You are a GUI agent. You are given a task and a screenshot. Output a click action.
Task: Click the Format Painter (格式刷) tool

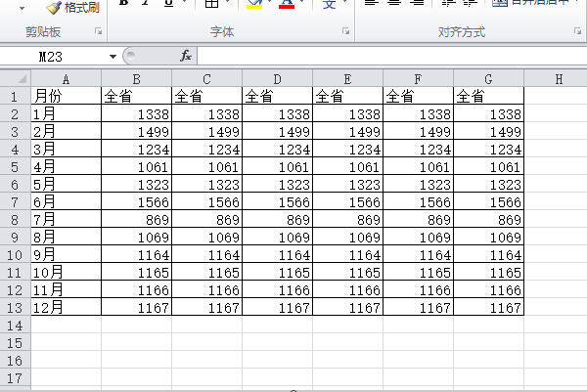point(73,7)
